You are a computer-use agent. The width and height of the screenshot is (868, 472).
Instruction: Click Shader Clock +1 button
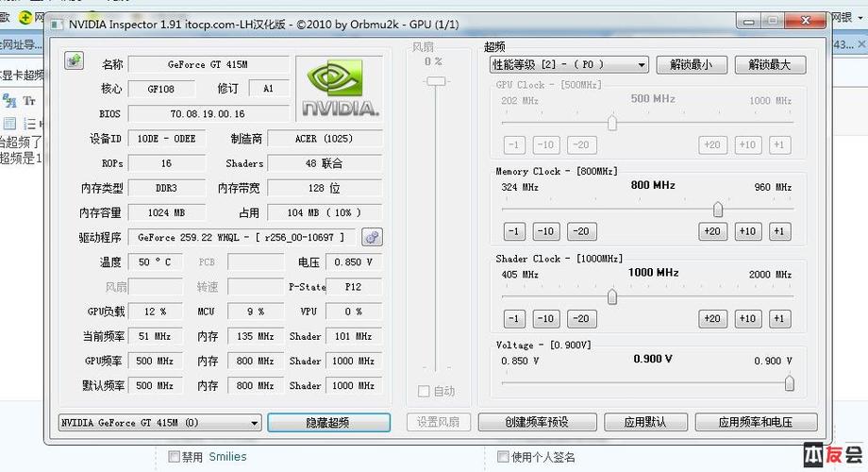pyautogui.click(x=779, y=318)
